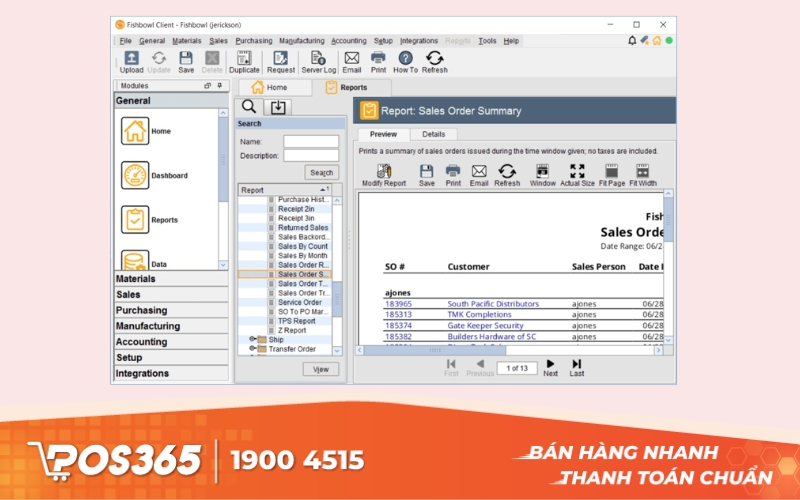Click the Duplicate toolbar icon

pos(244,58)
